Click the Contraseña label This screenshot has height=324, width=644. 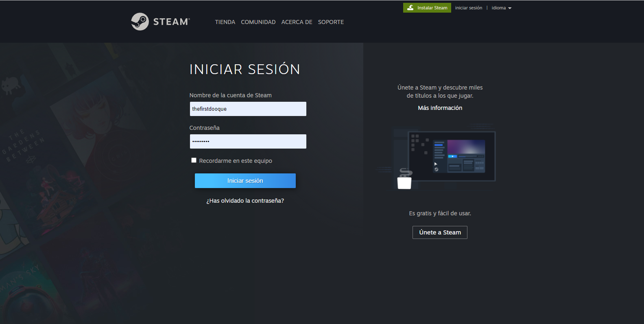(205, 128)
